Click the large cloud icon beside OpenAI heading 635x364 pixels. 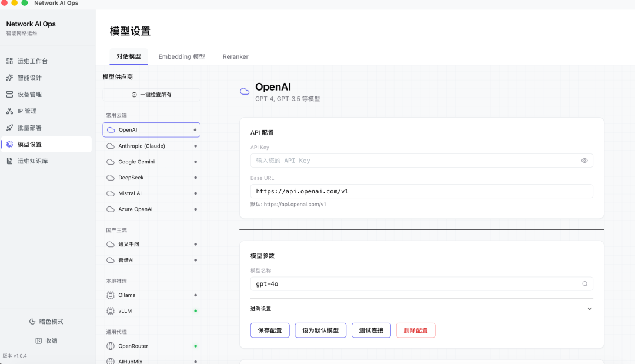click(245, 91)
